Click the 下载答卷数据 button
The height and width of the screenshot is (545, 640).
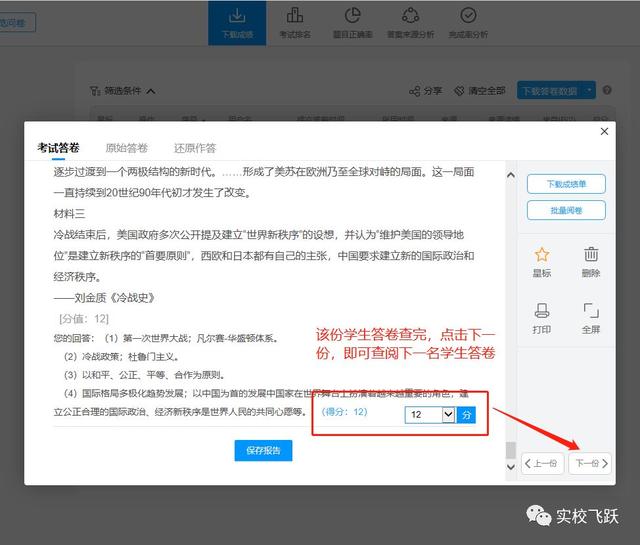(550, 91)
